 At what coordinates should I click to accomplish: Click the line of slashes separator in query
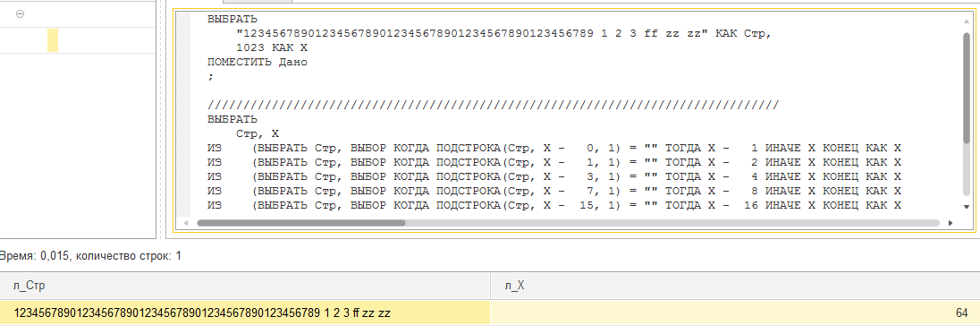coord(493,105)
